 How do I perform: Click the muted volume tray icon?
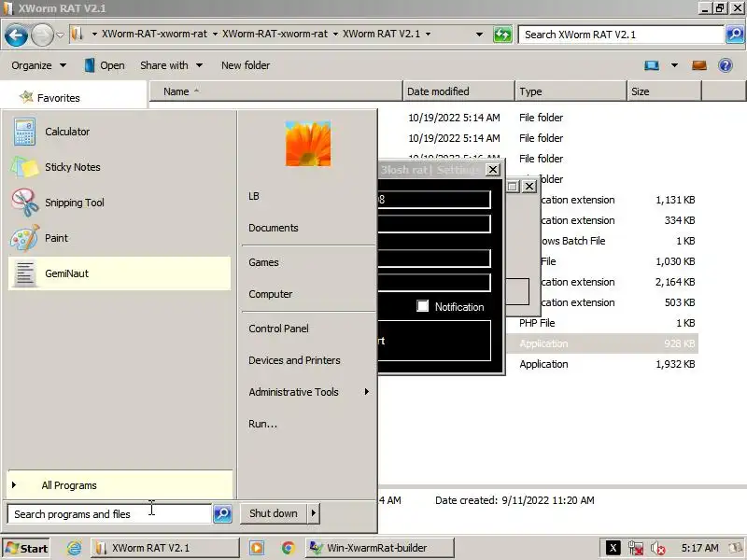[658, 548]
